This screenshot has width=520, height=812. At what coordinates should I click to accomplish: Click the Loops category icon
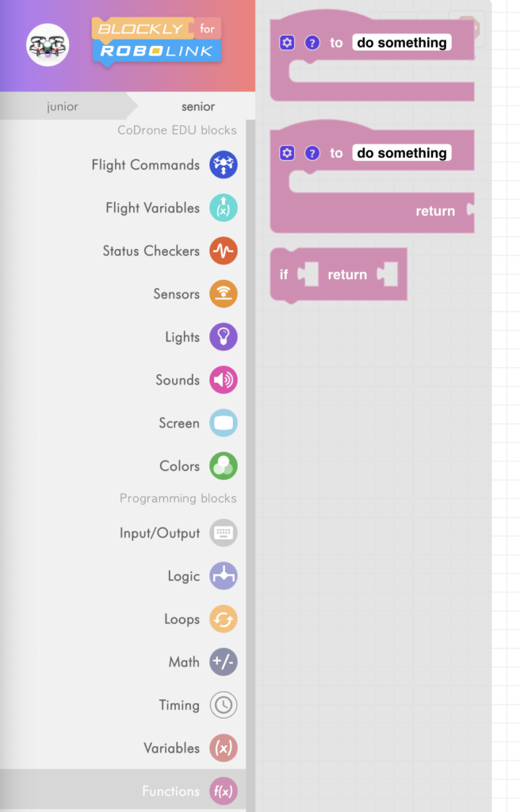[x=224, y=619]
